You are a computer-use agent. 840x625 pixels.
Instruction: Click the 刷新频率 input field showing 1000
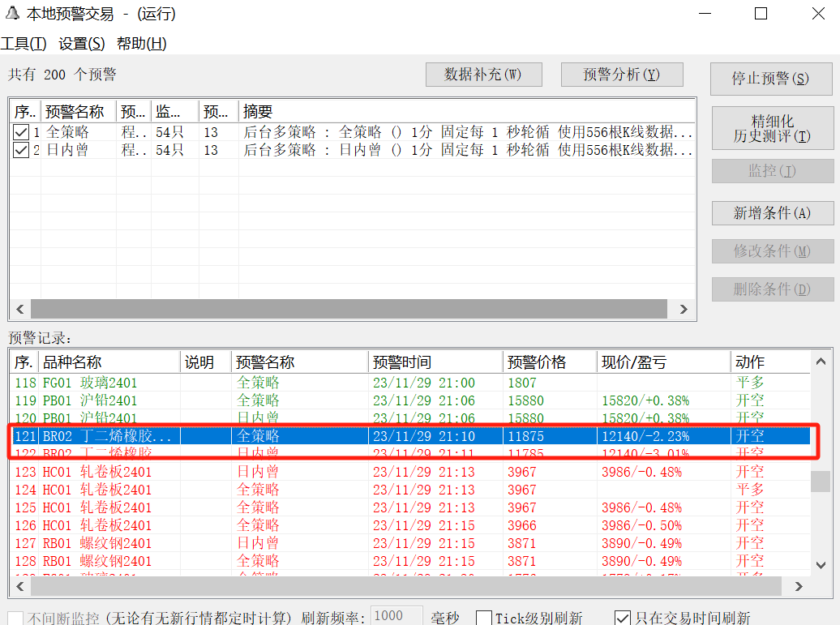click(396, 616)
